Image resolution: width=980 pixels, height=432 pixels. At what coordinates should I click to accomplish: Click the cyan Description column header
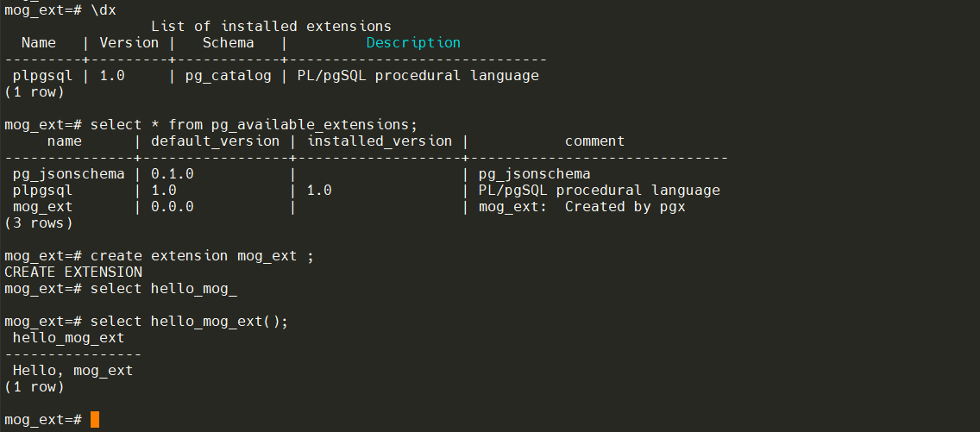[413, 42]
